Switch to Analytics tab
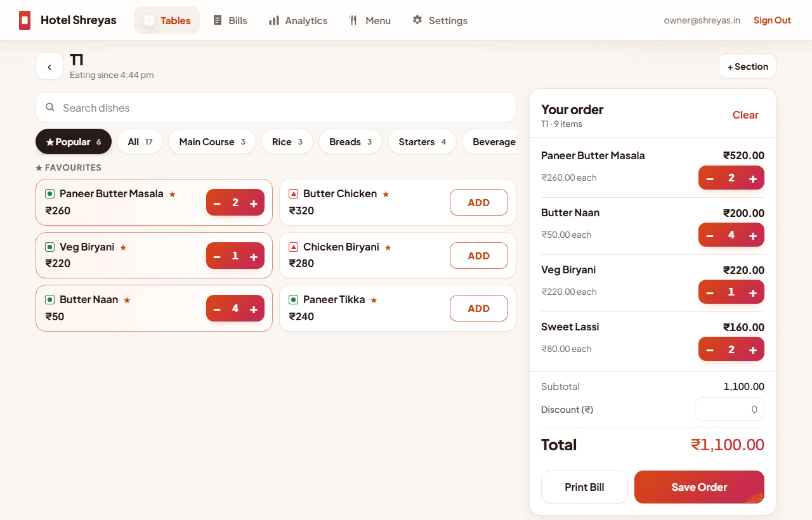 coord(298,20)
